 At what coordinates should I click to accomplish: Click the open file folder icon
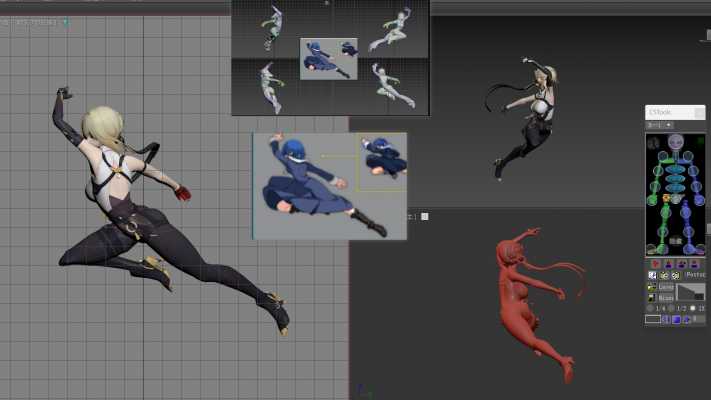[x=651, y=287]
